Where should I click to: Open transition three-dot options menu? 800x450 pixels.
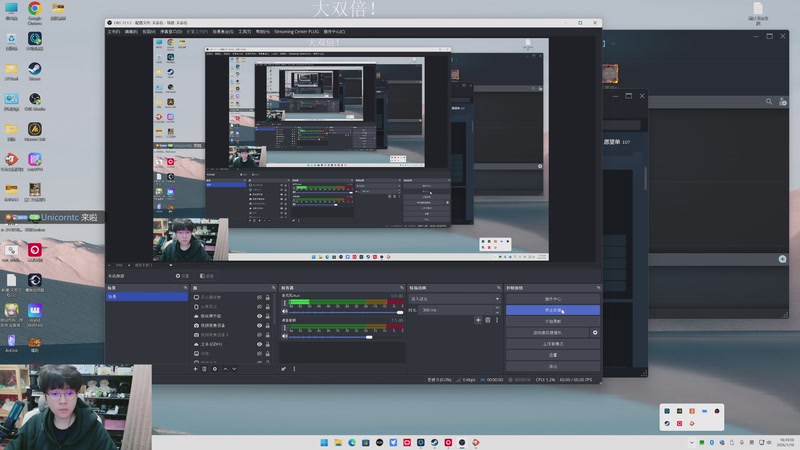tap(497, 320)
